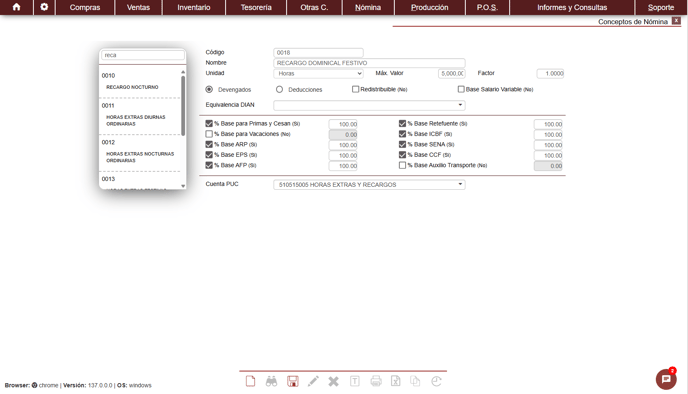Screen dimensions: 688x394
Task: Uncheck % Base SENA checkbox
Action: tap(402, 144)
